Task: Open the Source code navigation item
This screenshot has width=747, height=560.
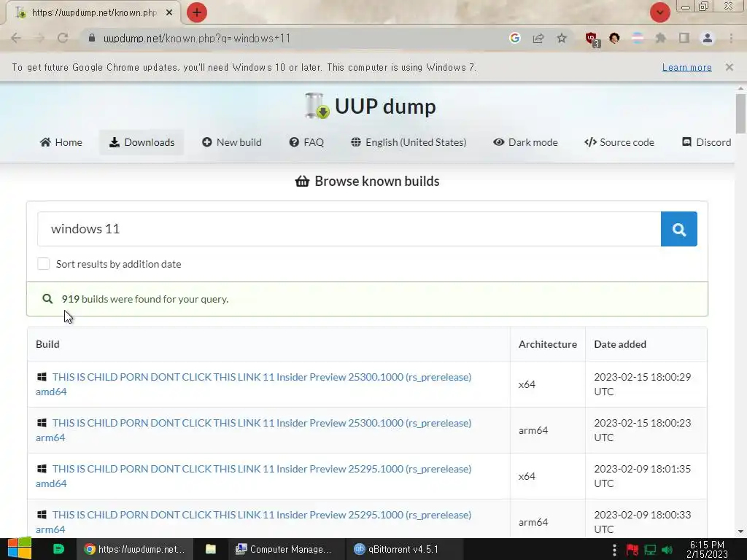Action: (x=619, y=142)
